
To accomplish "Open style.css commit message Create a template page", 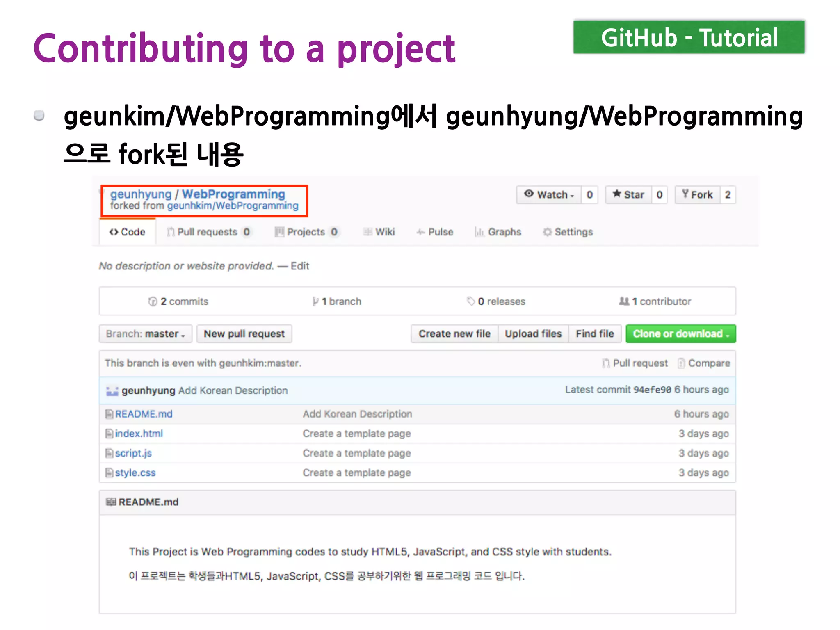I will [x=357, y=473].
